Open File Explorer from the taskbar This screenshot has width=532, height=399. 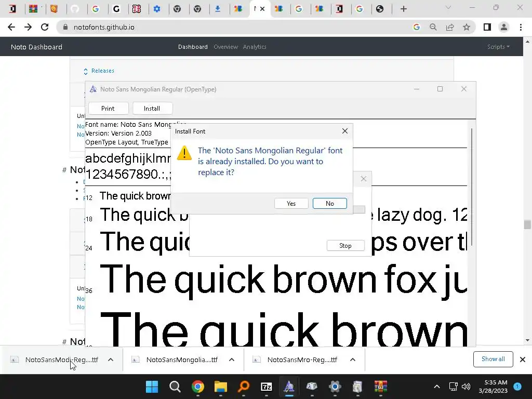(220, 387)
